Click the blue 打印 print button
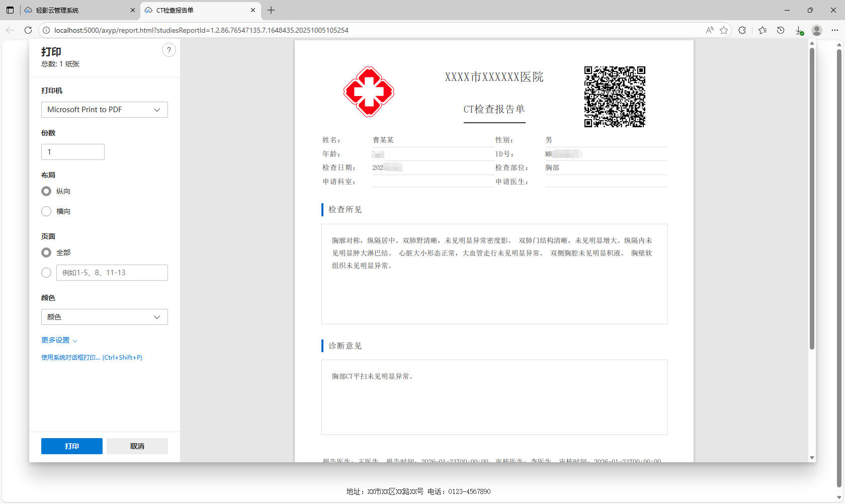The image size is (845, 504). pyautogui.click(x=71, y=446)
